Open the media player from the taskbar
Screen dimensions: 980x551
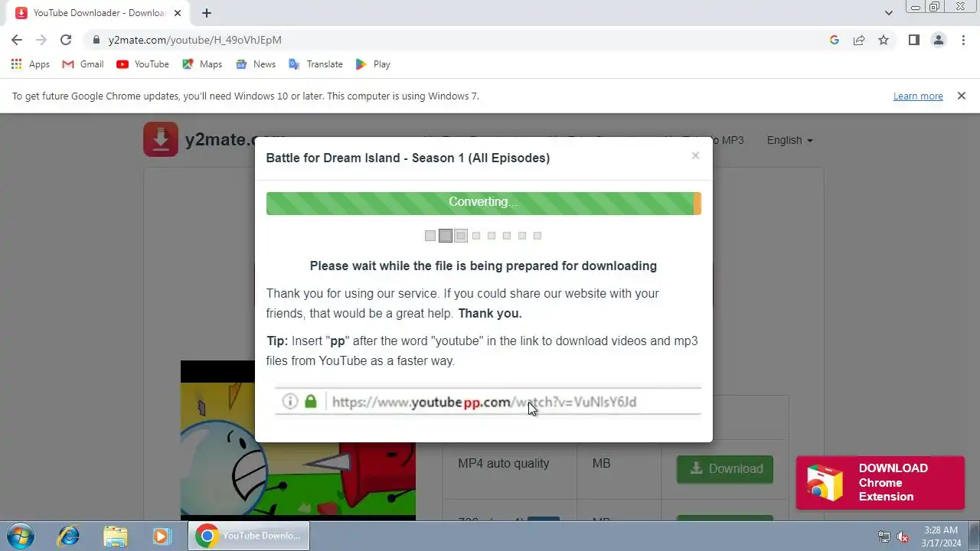pyautogui.click(x=162, y=536)
